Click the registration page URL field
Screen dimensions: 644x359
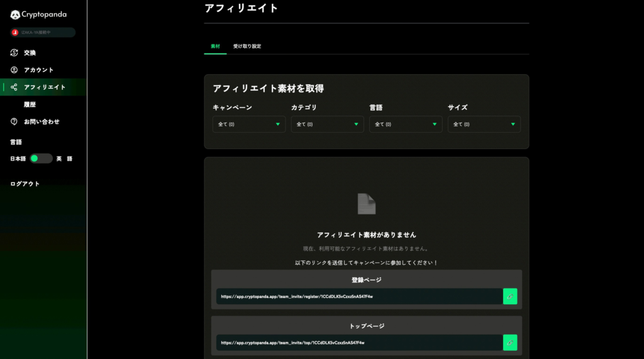(x=358, y=296)
